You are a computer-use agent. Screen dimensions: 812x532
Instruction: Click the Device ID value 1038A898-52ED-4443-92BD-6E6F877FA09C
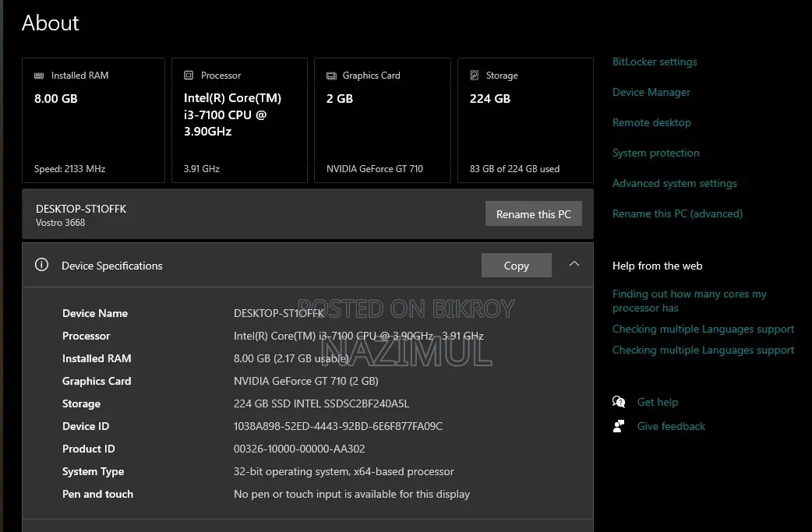point(338,426)
